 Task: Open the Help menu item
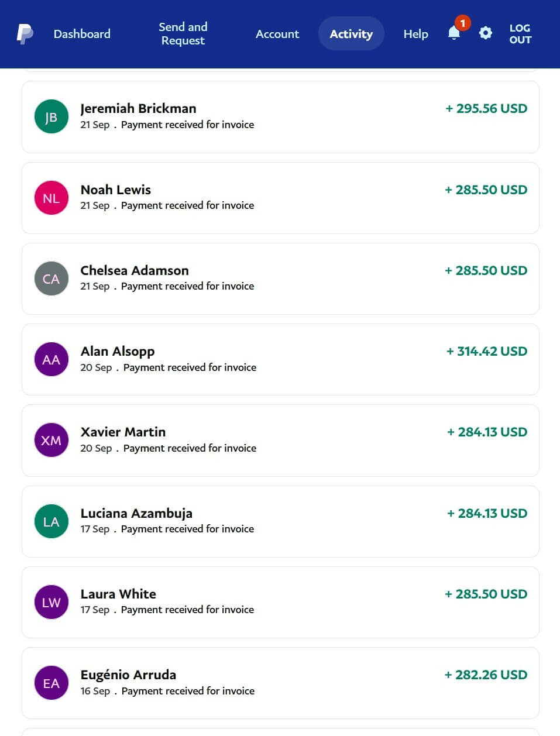(415, 34)
